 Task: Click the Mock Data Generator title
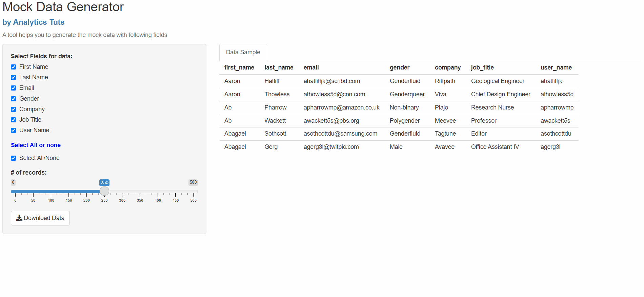click(63, 7)
